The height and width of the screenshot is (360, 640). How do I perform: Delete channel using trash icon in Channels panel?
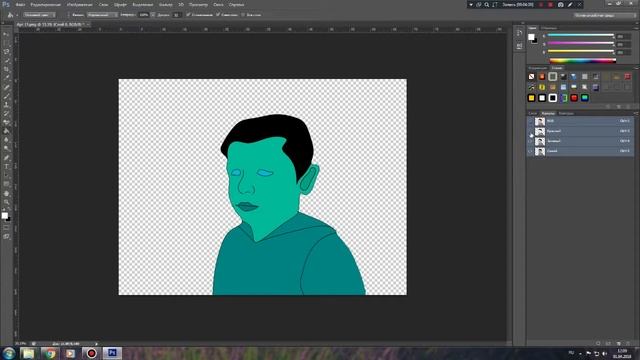point(628,344)
